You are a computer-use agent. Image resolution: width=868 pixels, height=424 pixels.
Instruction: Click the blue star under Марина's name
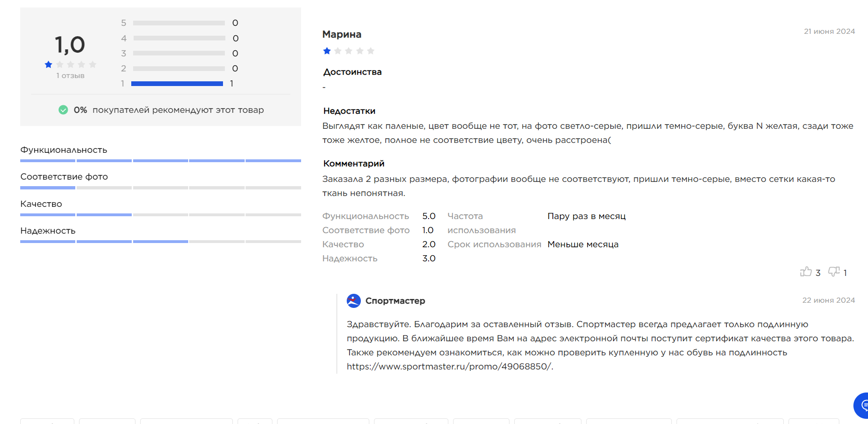[327, 51]
